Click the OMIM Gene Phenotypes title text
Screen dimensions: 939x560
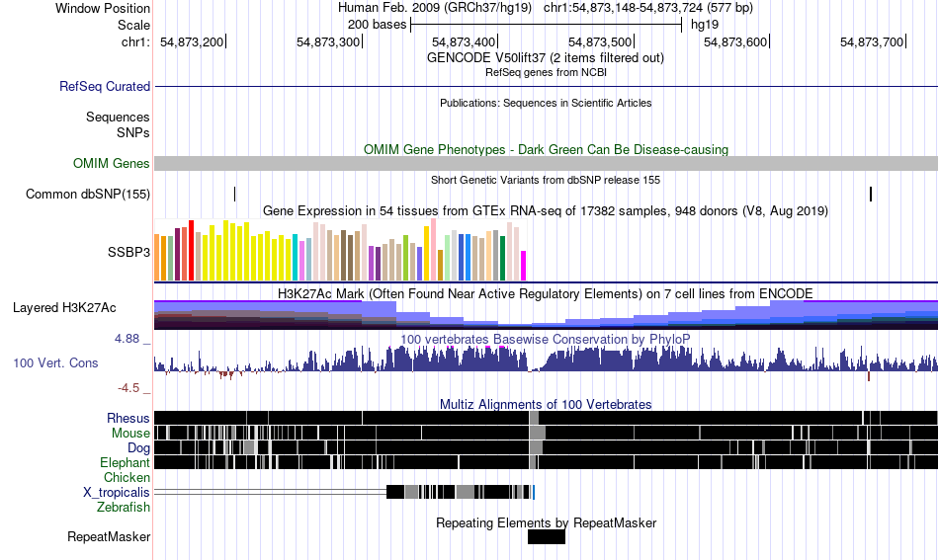546,149
